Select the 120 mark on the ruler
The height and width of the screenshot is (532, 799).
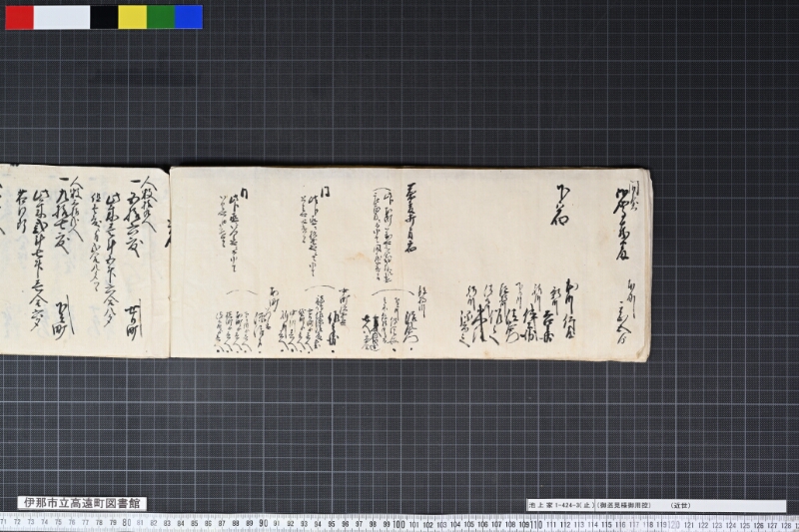(x=673, y=525)
